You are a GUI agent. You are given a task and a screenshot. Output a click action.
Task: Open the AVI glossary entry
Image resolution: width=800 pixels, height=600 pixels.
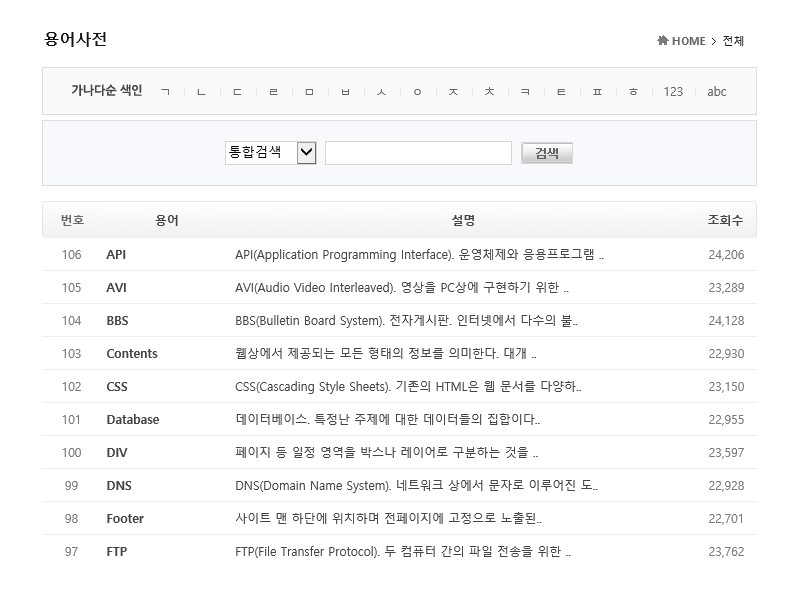[115, 287]
